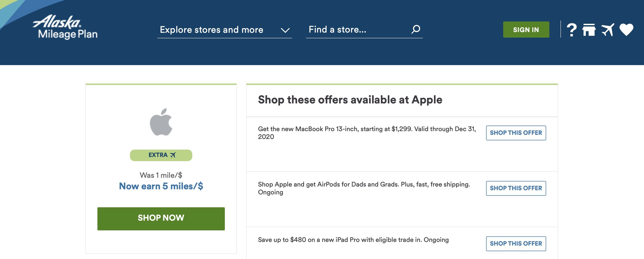Shop the AirPods Dads and Grads offer
Viewport: 644px width, 259px height.
click(x=516, y=188)
